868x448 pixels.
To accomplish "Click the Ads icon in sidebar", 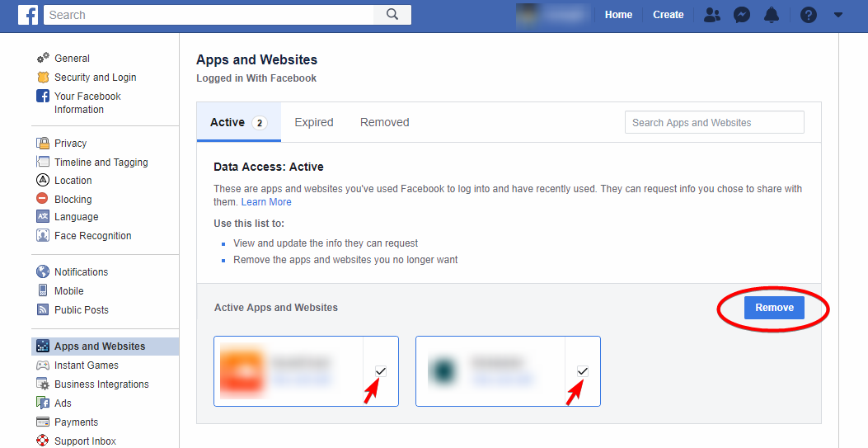I will pyautogui.click(x=43, y=403).
